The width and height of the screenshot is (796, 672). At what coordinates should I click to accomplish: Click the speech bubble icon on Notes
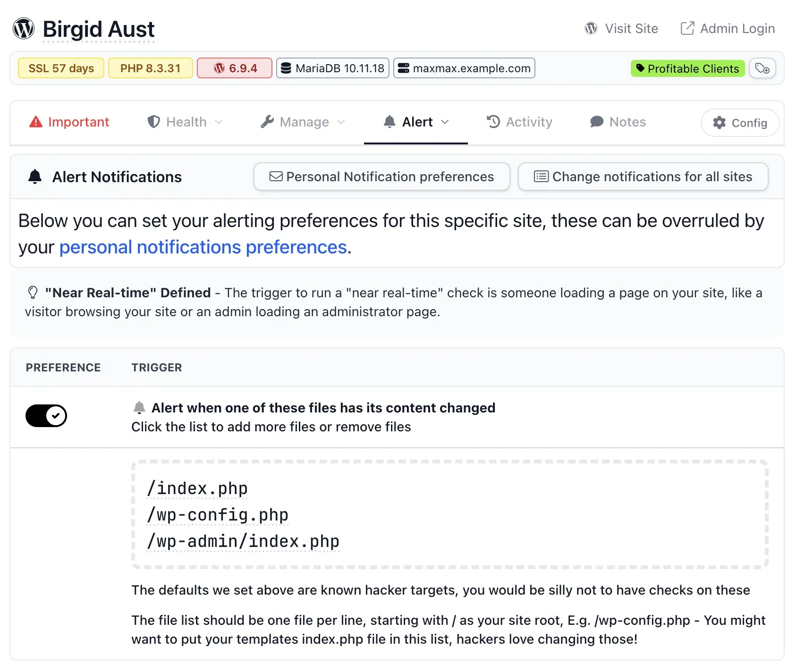pyautogui.click(x=597, y=122)
